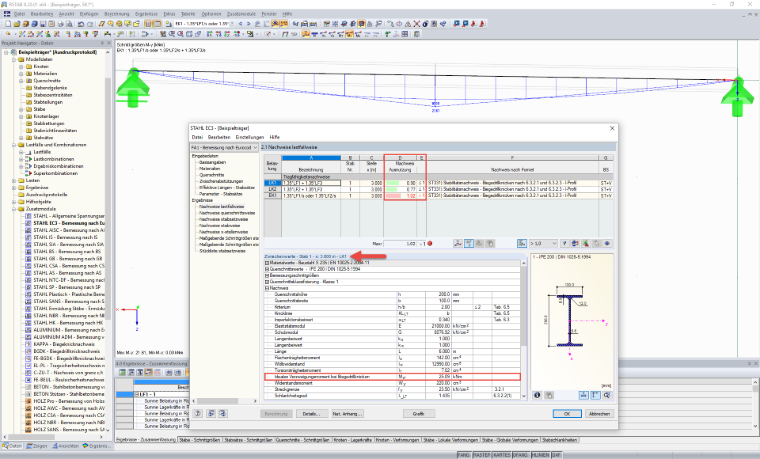Go to previous load case arrow
760x459 pixels.
click(x=241, y=24)
